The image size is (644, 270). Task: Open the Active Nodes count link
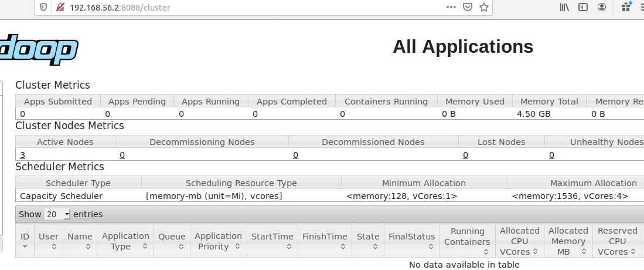[23, 155]
